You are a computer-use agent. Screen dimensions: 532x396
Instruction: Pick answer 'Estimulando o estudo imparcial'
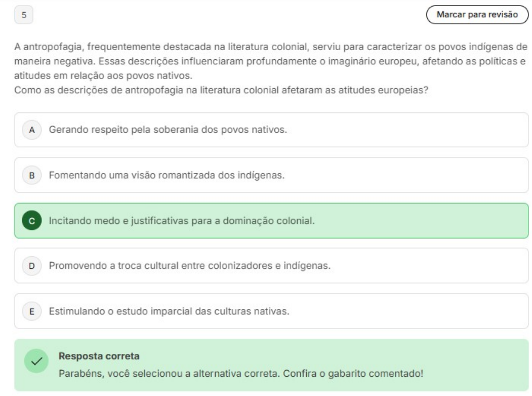[169, 311]
